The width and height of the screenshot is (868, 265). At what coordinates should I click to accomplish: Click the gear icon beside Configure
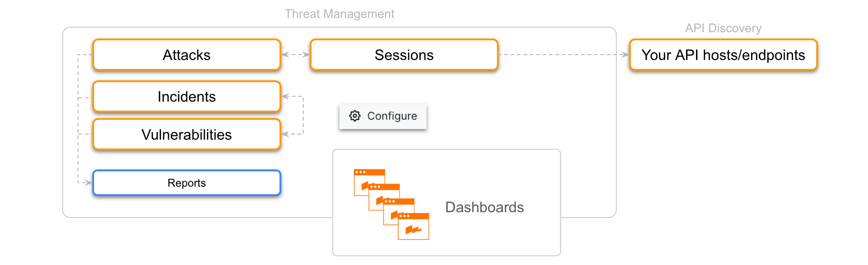click(x=355, y=116)
